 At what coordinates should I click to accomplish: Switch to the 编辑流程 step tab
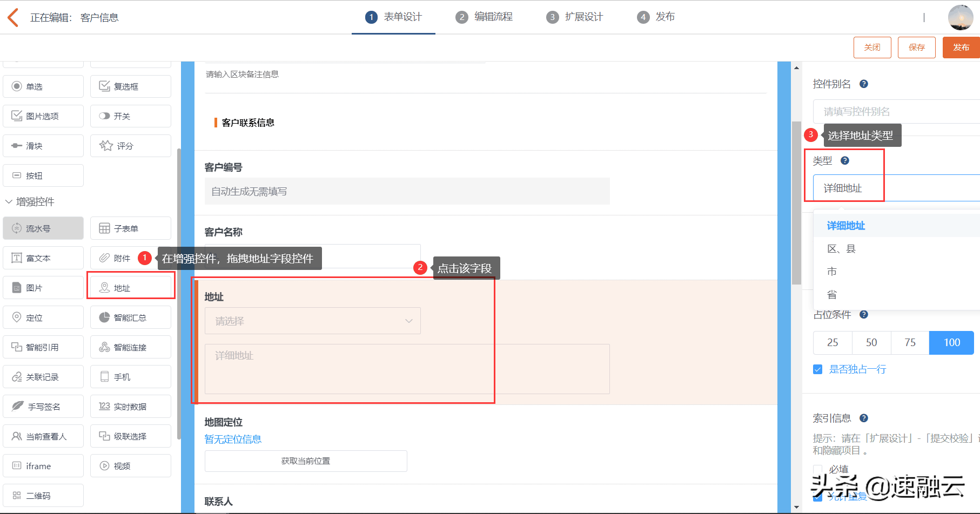coord(484,17)
